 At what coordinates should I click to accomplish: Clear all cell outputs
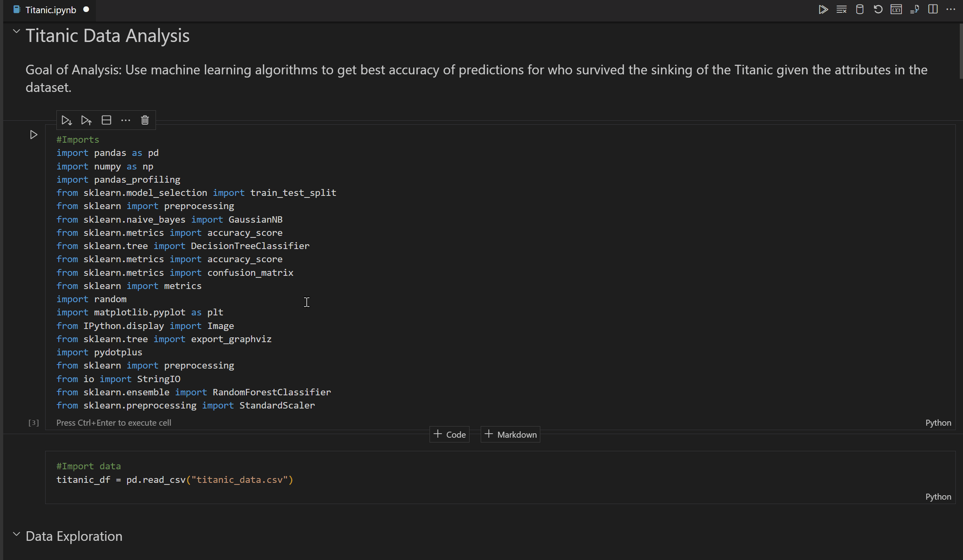841,9
